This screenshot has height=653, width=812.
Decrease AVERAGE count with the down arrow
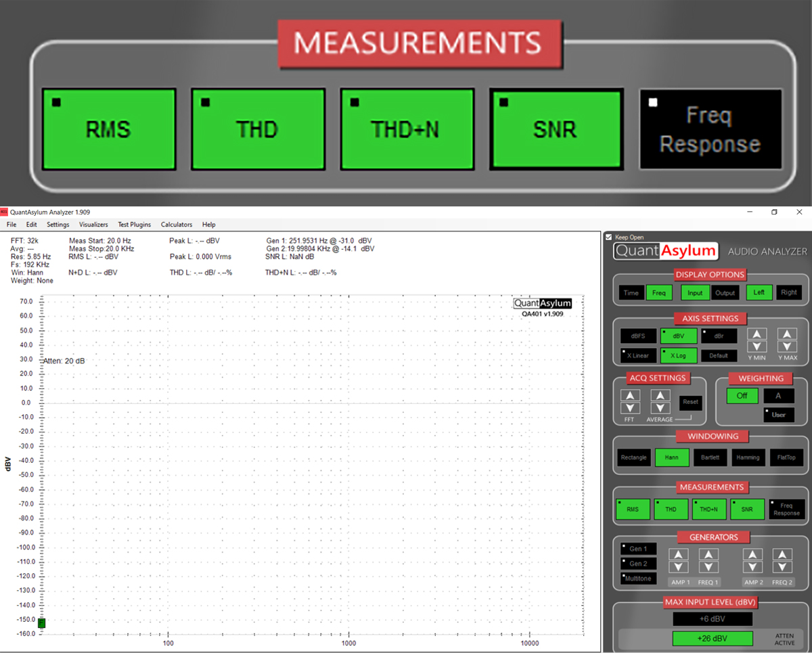pyautogui.click(x=660, y=408)
